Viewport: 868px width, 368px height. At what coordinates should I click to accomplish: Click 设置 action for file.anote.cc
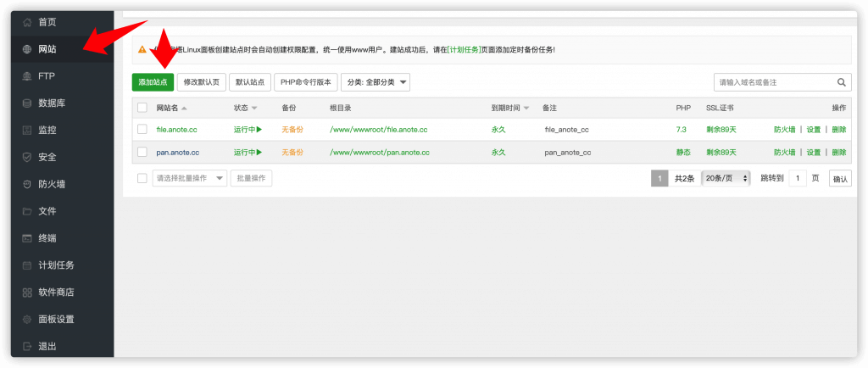813,130
